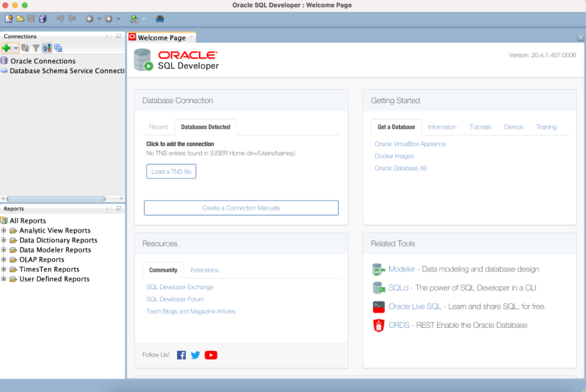This screenshot has height=392, width=586.
Task: Click the binoculars Find DB Object icon
Action: coord(160,18)
